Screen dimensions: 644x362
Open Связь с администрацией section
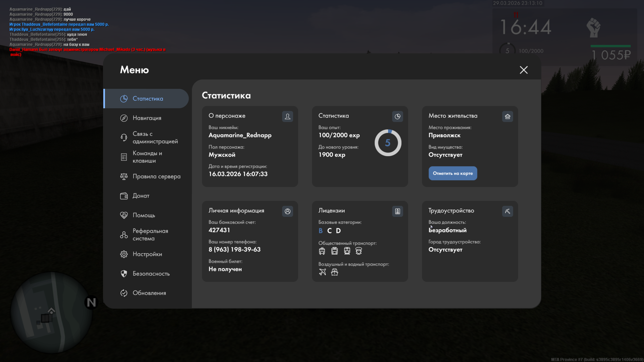pyautogui.click(x=155, y=137)
